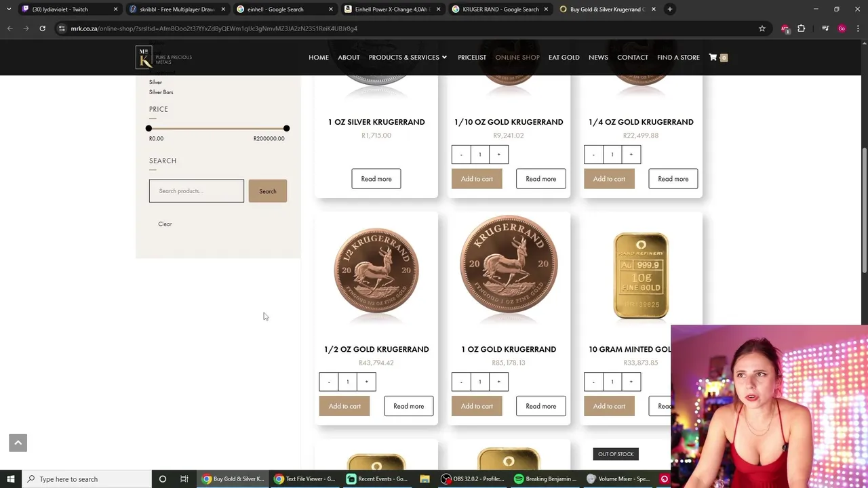Read more about 1 oz Silver Krugerrand
Image resolution: width=868 pixels, height=488 pixels.
[x=376, y=179]
